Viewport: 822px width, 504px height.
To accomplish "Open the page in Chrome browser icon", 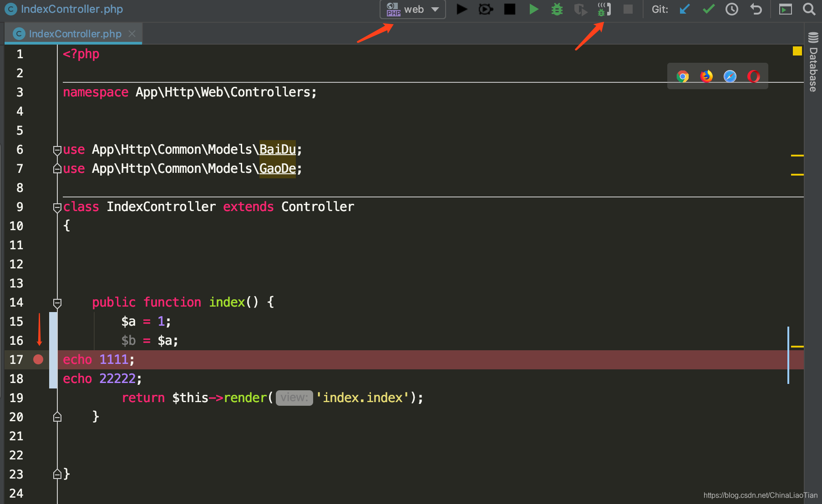I will [x=683, y=76].
